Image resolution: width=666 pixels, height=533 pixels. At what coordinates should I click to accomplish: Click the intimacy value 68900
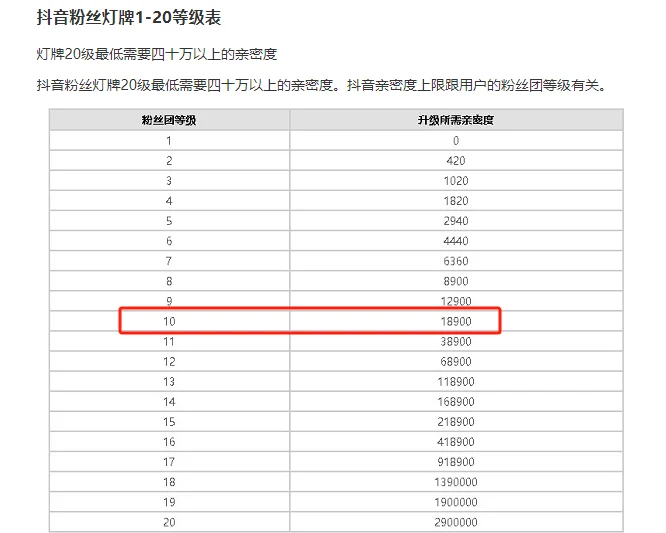click(456, 362)
